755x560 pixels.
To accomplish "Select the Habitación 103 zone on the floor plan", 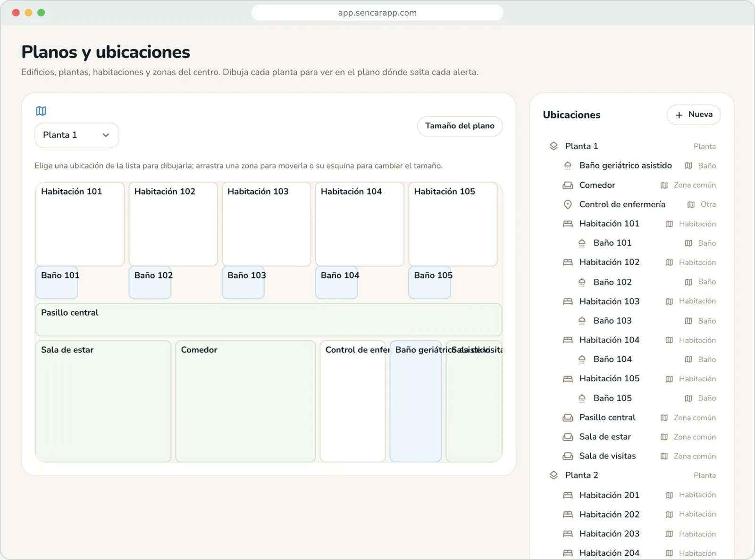I will [x=267, y=224].
